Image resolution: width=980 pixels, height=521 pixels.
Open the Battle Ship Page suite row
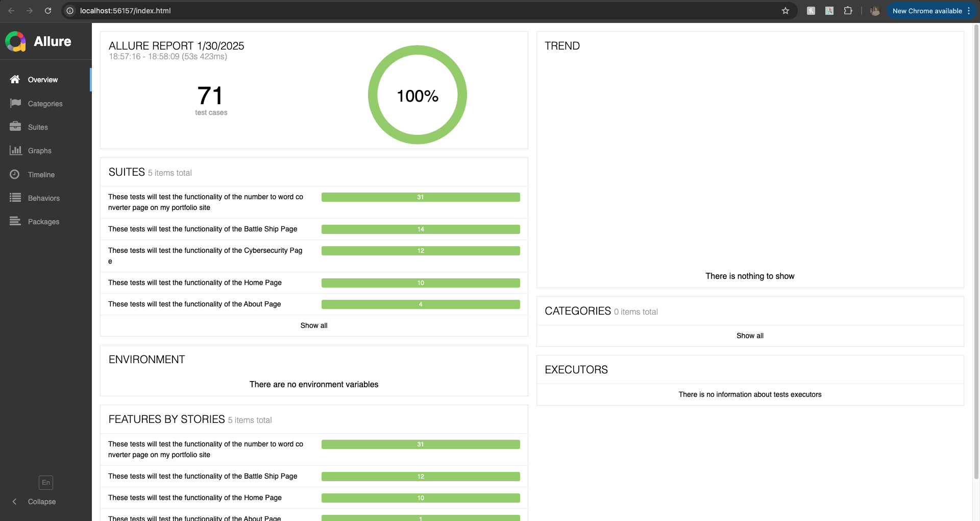(x=203, y=229)
